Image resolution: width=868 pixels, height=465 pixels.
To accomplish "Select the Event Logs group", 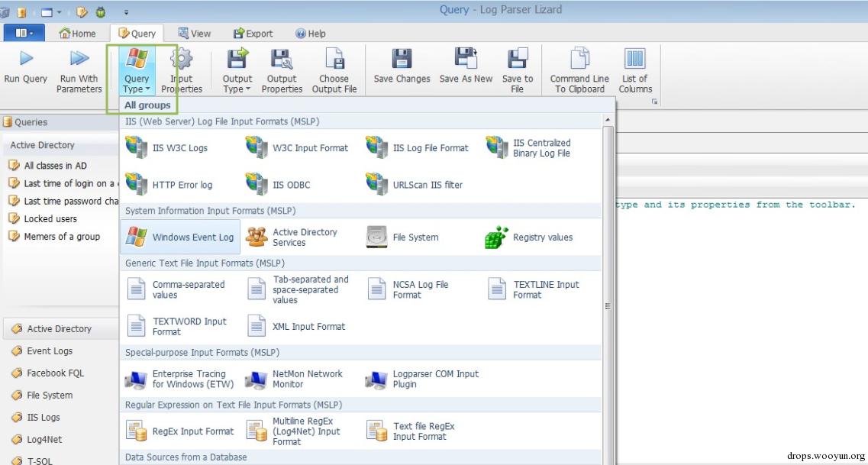I will (50, 351).
